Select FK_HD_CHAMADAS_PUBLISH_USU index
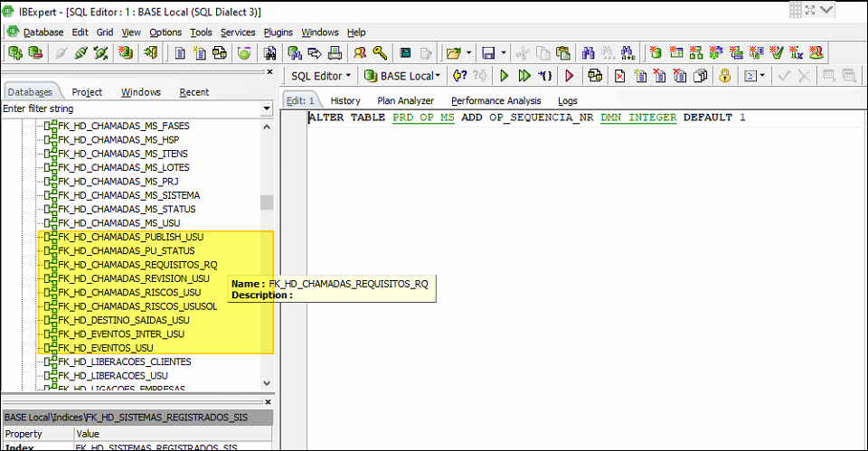This screenshot has height=451, width=868. pyautogui.click(x=130, y=237)
